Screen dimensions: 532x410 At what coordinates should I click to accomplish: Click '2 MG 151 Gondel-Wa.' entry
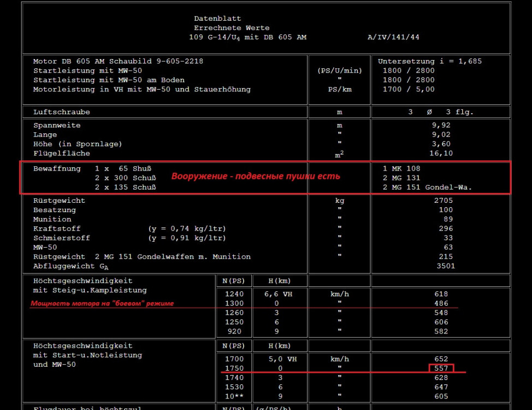pos(428,188)
